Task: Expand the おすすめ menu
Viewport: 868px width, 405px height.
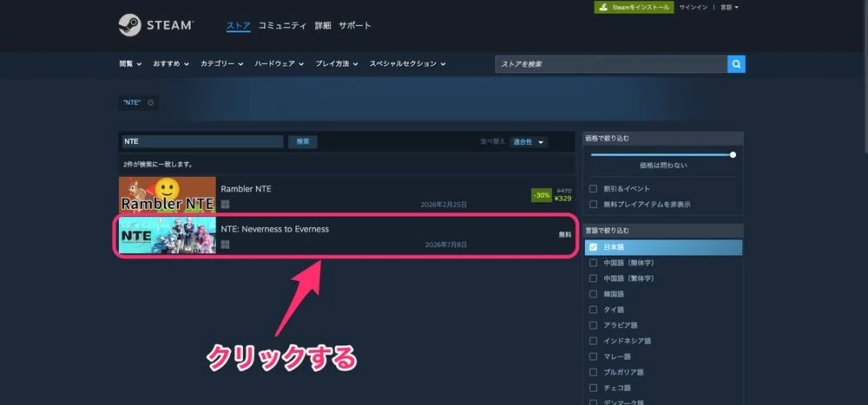Action: point(171,64)
